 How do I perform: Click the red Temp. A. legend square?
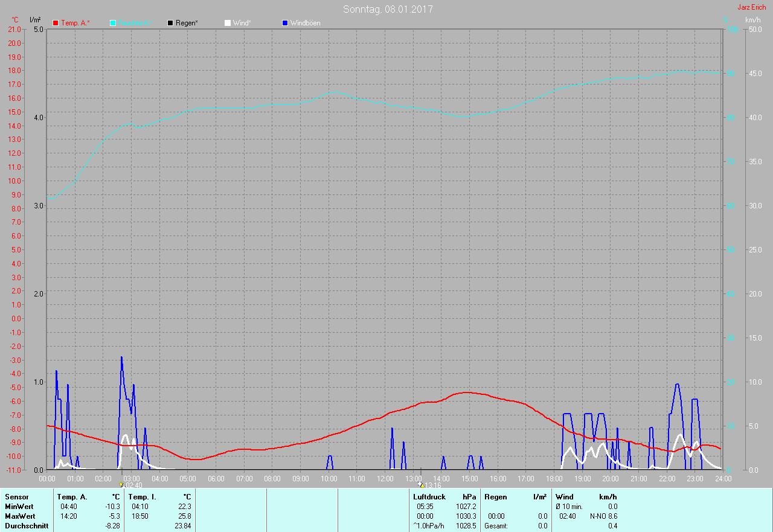click(56, 23)
